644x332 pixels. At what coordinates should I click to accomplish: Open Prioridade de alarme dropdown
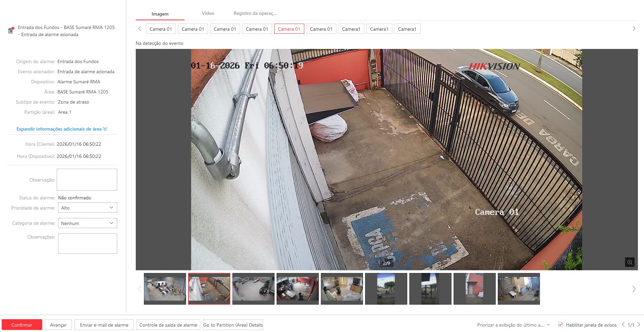pyautogui.click(x=87, y=207)
